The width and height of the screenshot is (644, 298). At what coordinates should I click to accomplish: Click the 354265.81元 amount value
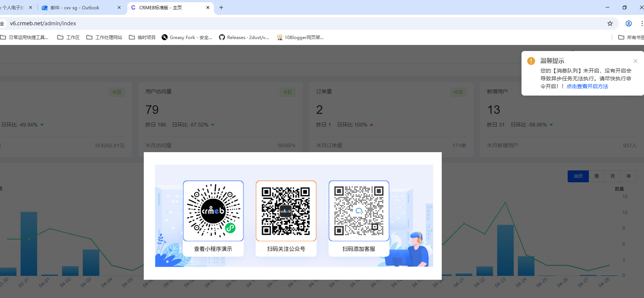[110, 145]
